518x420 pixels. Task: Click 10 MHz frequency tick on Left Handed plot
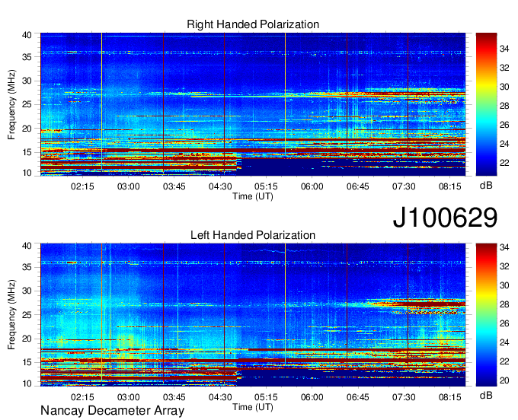tap(27, 383)
